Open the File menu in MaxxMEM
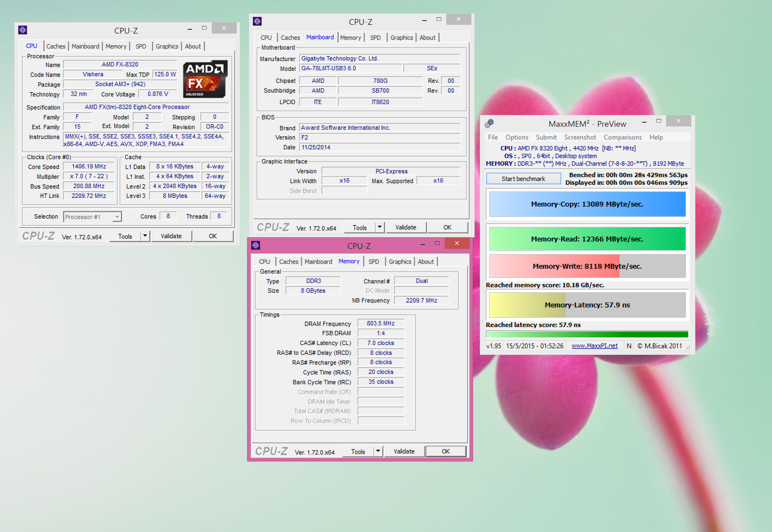This screenshot has width=772, height=532. [493, 137]
